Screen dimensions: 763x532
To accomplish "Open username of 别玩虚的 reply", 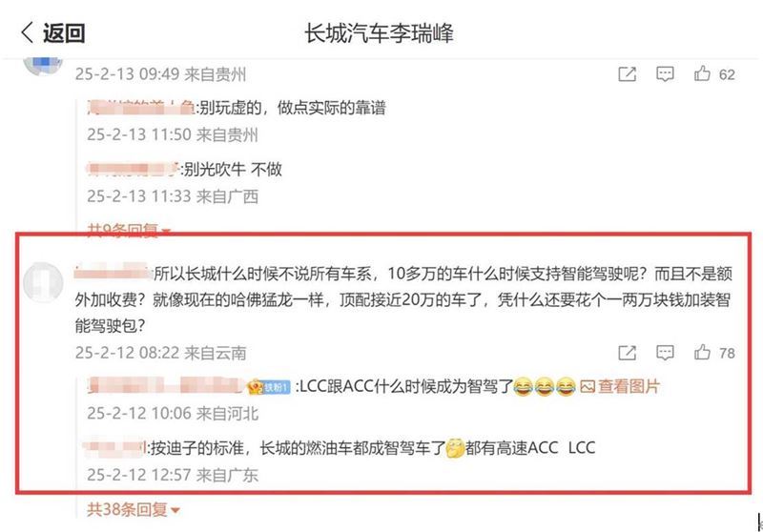I will click(141, 108).
